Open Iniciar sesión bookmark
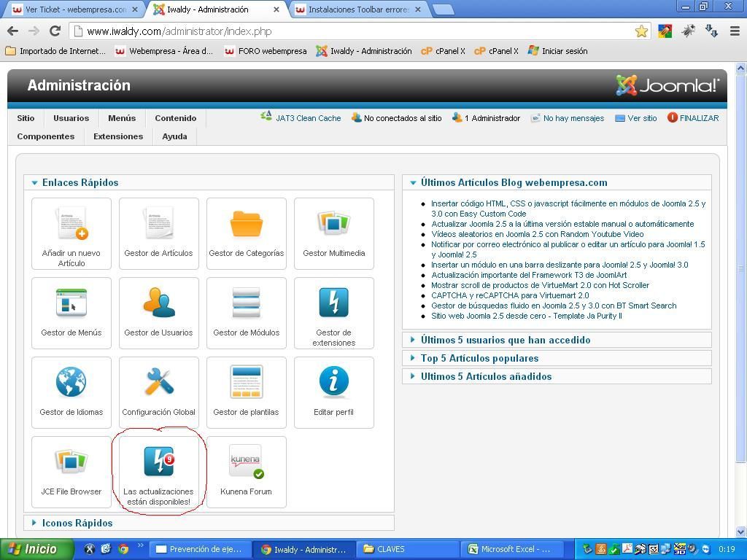747x560 pixels. 557,51
